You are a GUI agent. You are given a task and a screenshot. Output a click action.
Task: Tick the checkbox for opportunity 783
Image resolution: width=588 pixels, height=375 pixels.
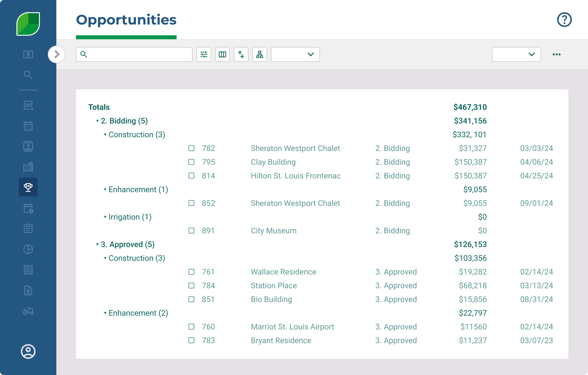pyautogui.click(x=191, y=340)
